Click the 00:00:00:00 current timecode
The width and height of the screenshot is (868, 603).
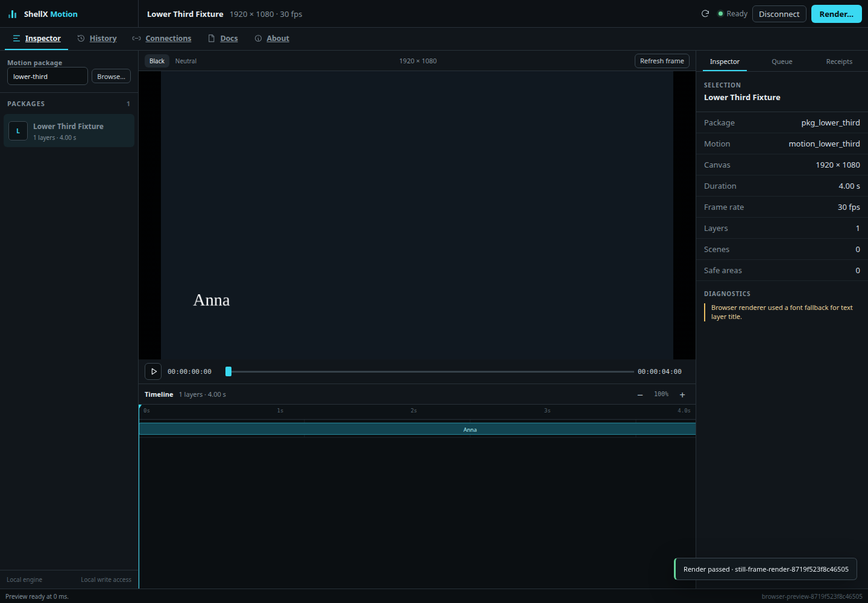click(189, 371)
